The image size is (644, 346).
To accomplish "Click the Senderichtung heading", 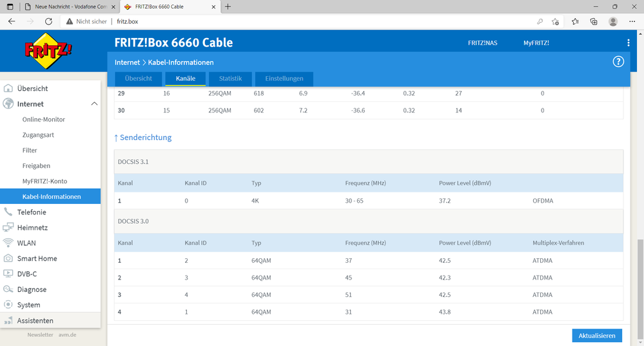I will point(142,137).
